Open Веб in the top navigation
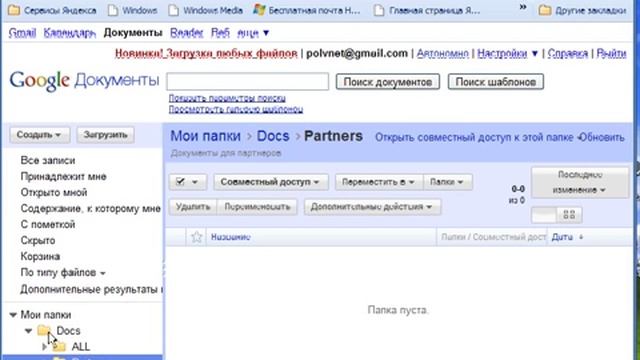Screen dimensions: 640x360 point(220,33)
